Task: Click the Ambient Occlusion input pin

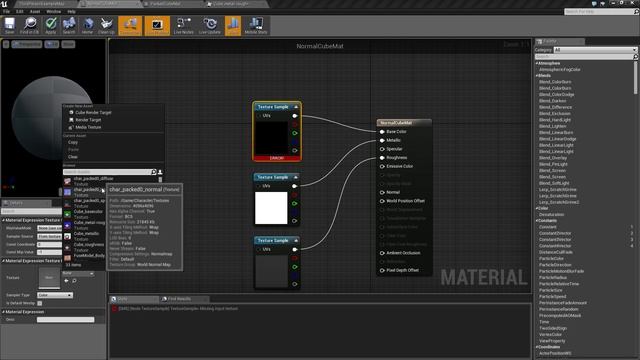Action: pyautogui.click(x=382, y=253)
